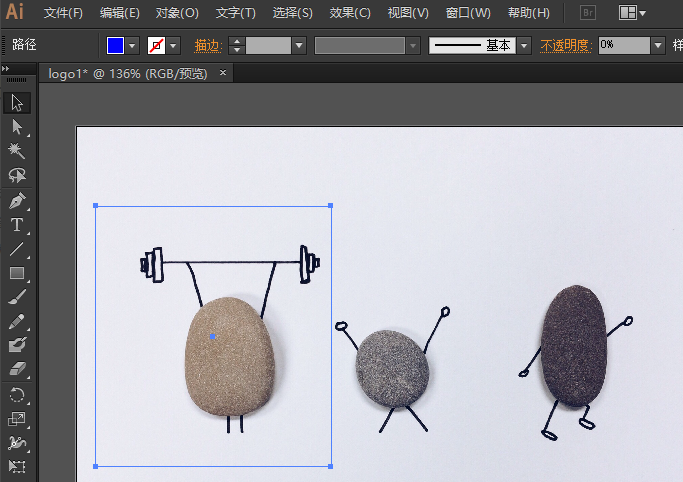Select the Selection (black arrow) tool

(17, 103)
